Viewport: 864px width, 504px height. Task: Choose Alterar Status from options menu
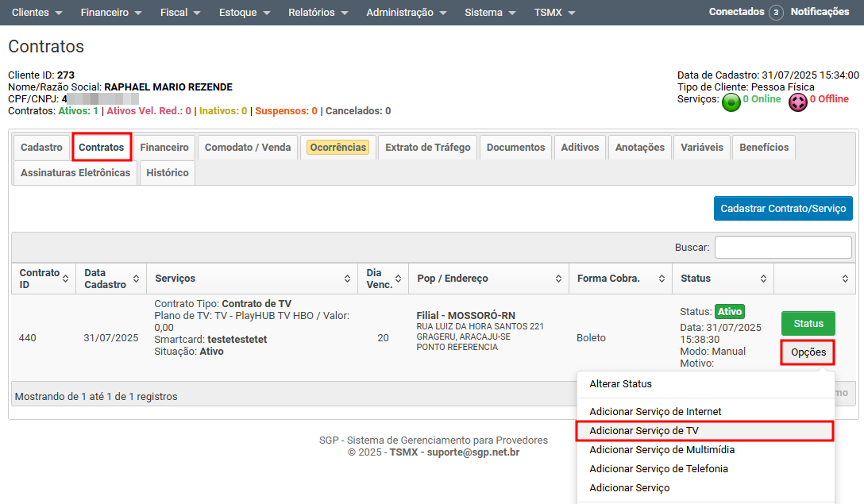[620, 384]
